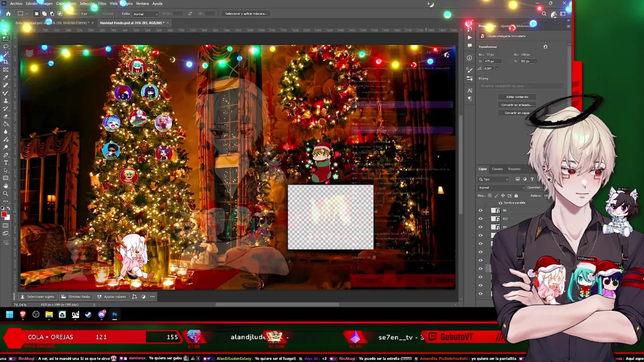Hide layer B17 with its eye icon
The width and height of the screenshot is (644, 362).
[x=480, y=219]
